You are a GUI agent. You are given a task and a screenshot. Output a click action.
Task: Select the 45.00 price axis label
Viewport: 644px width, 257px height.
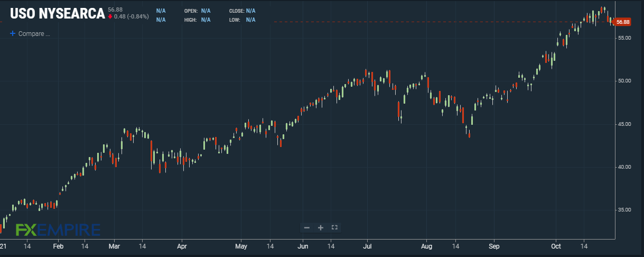pos(624,124)
